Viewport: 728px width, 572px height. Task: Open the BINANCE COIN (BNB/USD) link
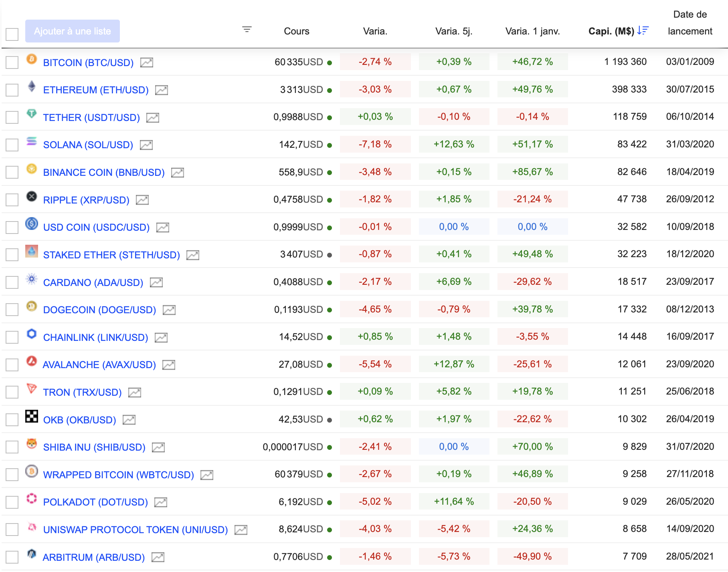(104, 173)
